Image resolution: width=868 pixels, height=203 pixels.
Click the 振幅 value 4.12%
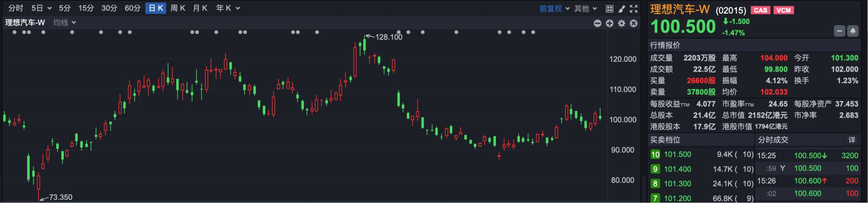[777, 81]
